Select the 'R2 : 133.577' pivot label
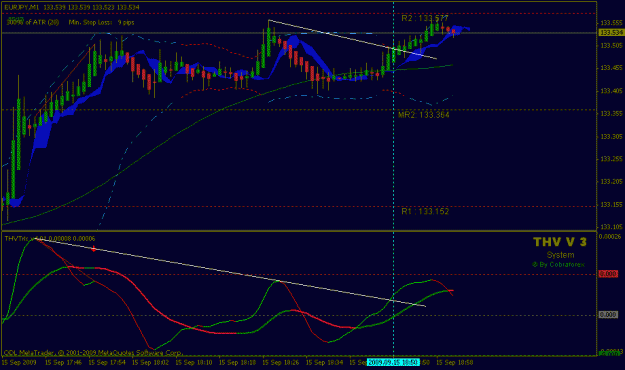This screenshot has width=625, height=370. (x=425, y=18)
